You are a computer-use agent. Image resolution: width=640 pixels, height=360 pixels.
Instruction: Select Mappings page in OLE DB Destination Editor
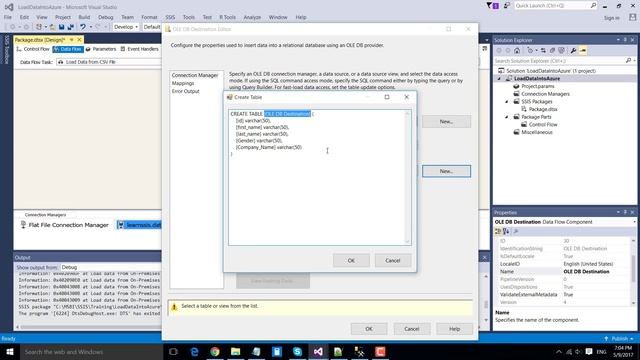pos(183,83)
